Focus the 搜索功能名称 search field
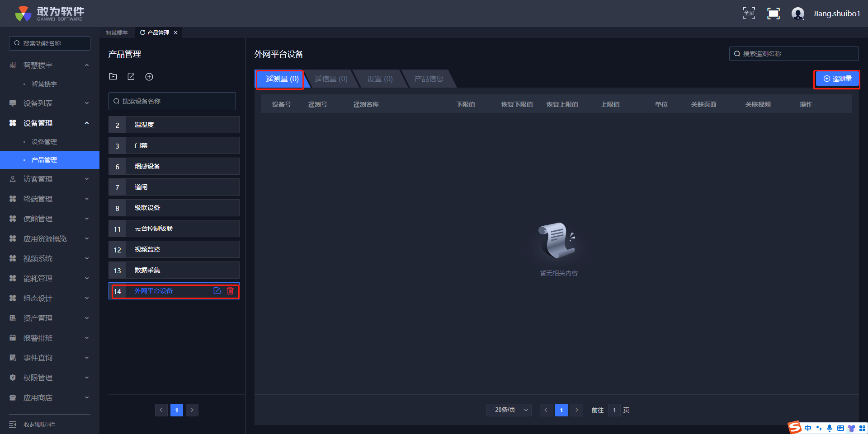The height and width of the screenshot is (434, 868). 50,43
